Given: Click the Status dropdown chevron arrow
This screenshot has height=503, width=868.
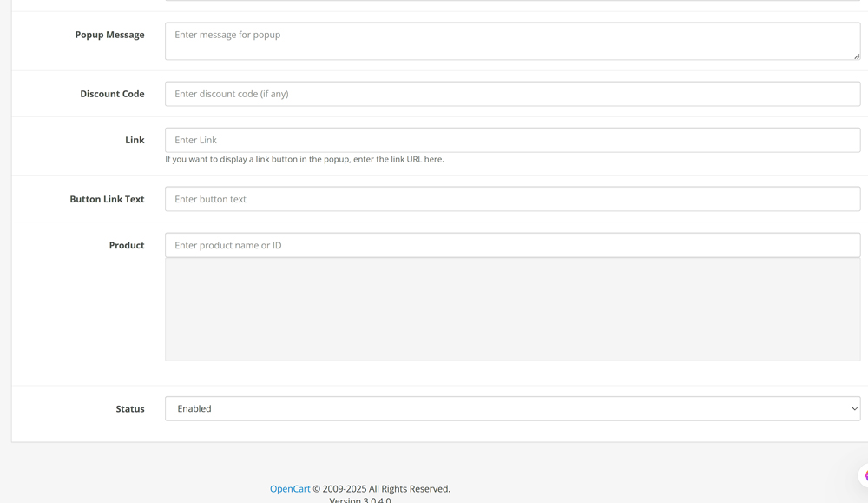Looking at the screenshot, I should pos(853,408).
